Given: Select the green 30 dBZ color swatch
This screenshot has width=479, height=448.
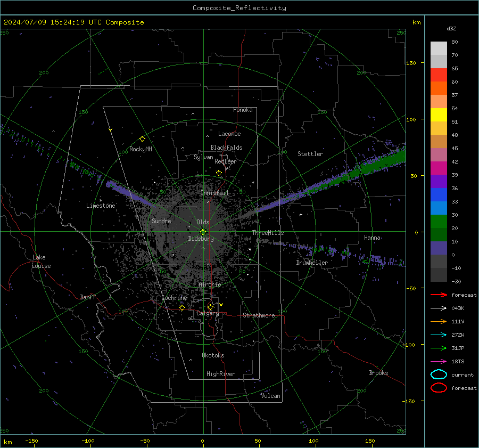Looking at the screenshot, I should coord(439,222).
